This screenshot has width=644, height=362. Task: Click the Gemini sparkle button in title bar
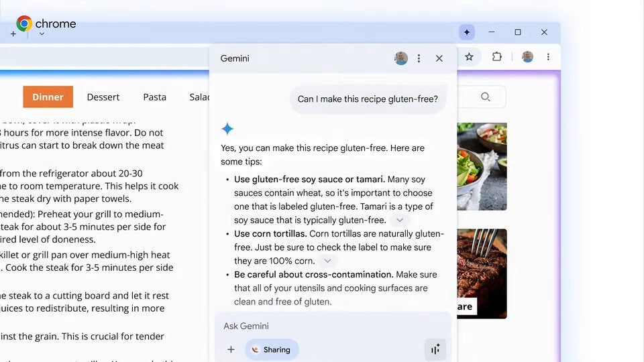(467, 32)
